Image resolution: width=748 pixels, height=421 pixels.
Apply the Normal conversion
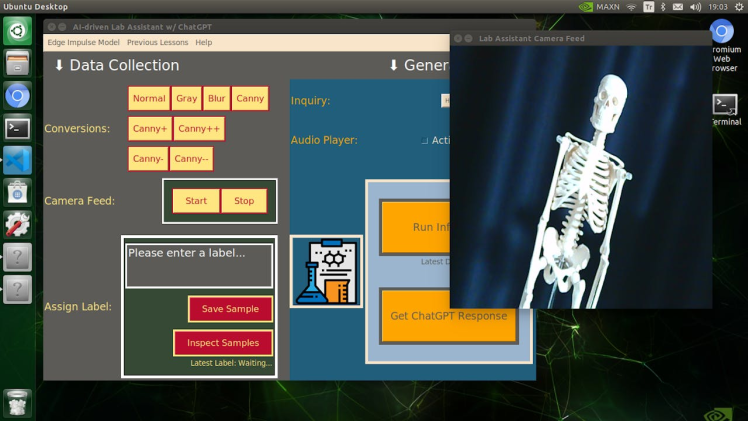(x=149, y=99)
